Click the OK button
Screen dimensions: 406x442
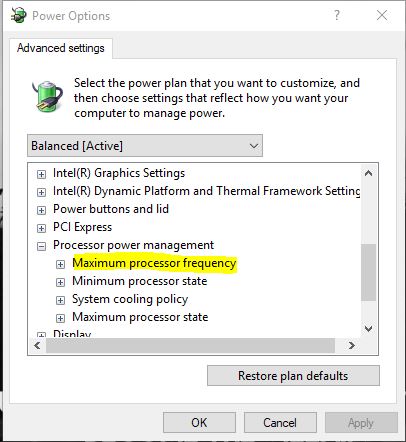(x=199, y=423)
